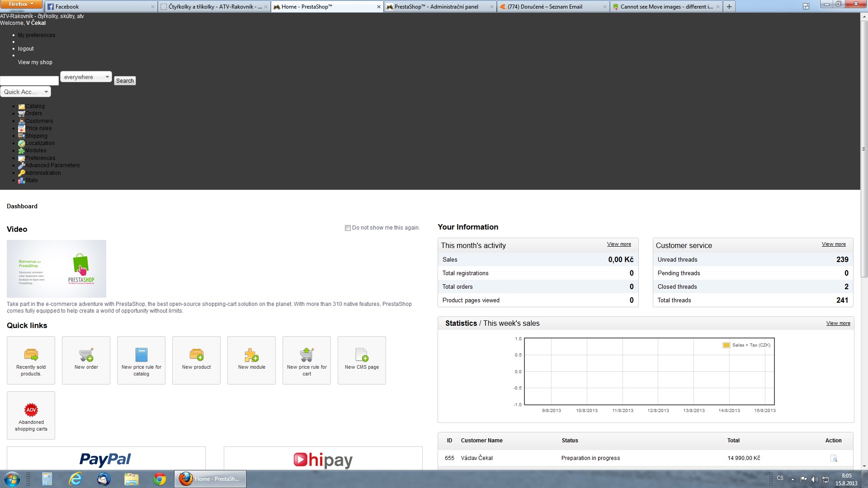Open Windows Explorer folder in taskbar

point(131,479)
